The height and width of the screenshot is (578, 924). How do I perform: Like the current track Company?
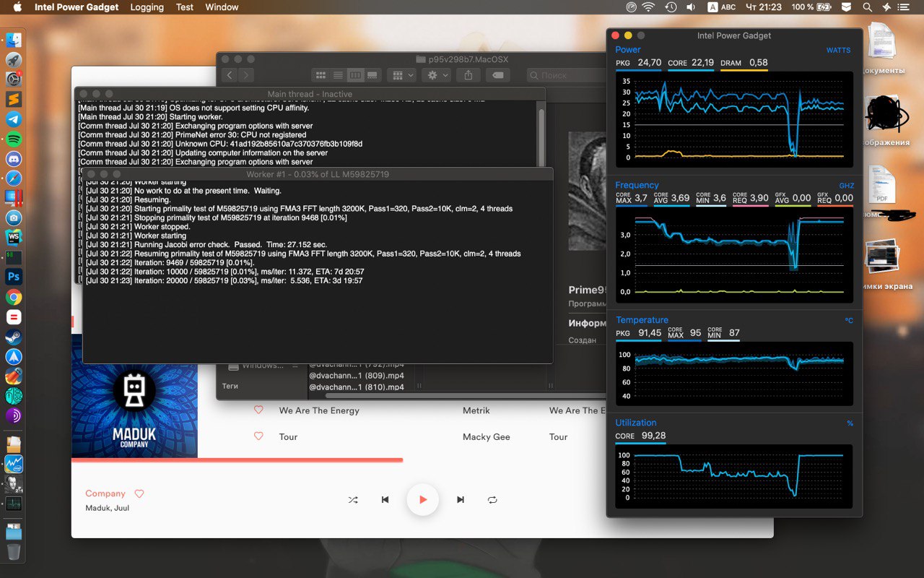(x=139, y=494)
